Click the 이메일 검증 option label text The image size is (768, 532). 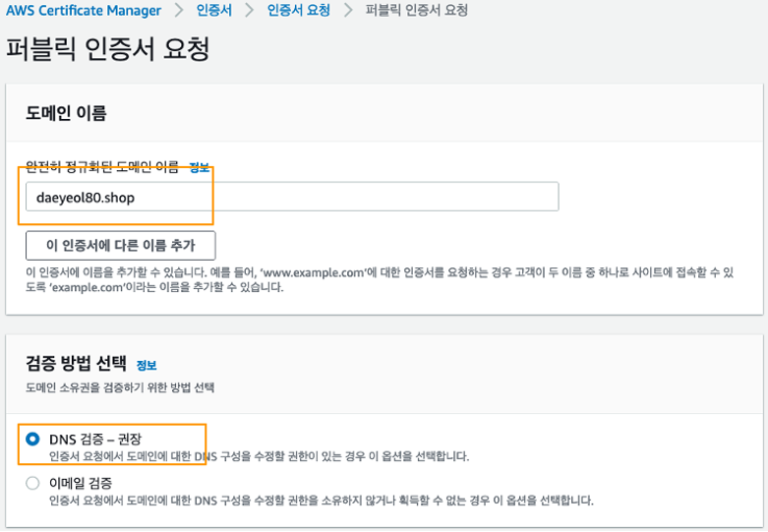click(x=81, y=483)
